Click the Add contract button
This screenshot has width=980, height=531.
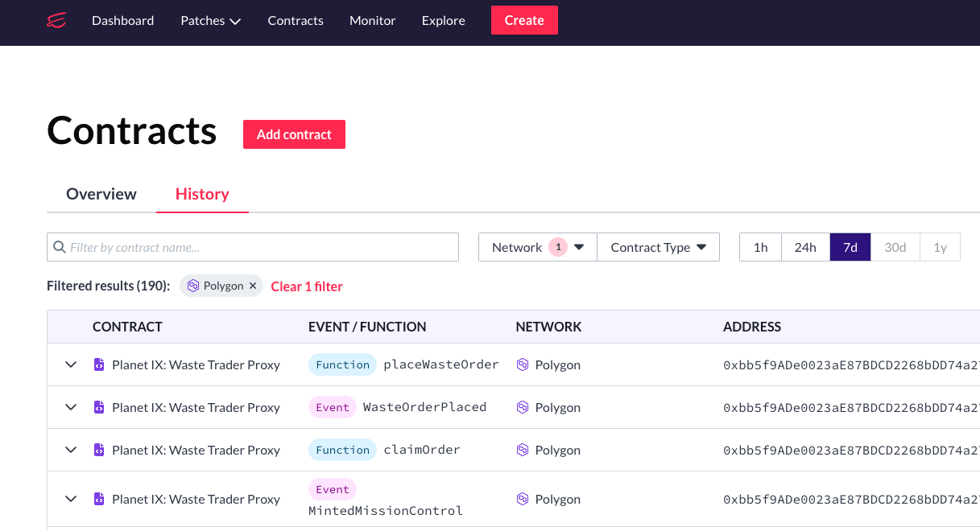click(294, 134)
